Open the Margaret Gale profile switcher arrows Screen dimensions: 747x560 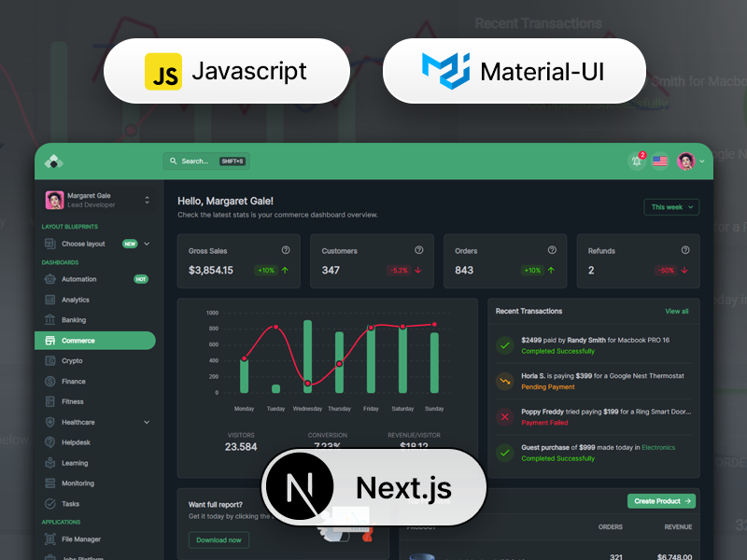[x=147, y=200]
